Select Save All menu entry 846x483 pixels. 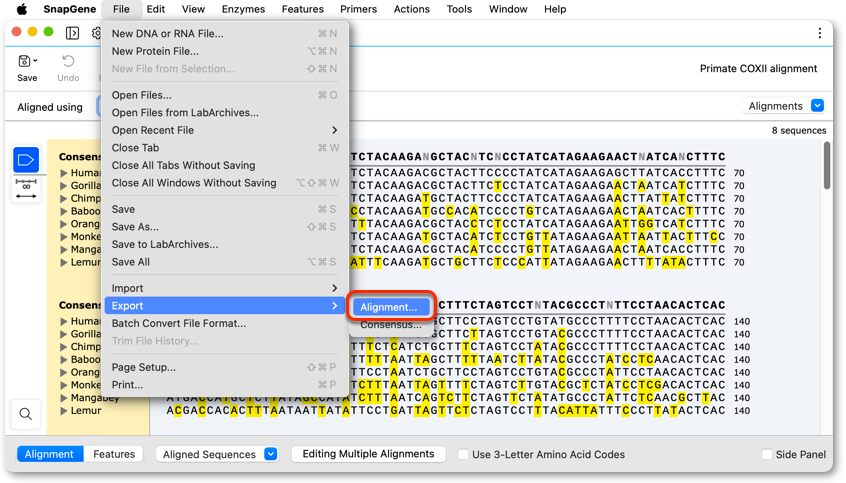coord(224,262)
